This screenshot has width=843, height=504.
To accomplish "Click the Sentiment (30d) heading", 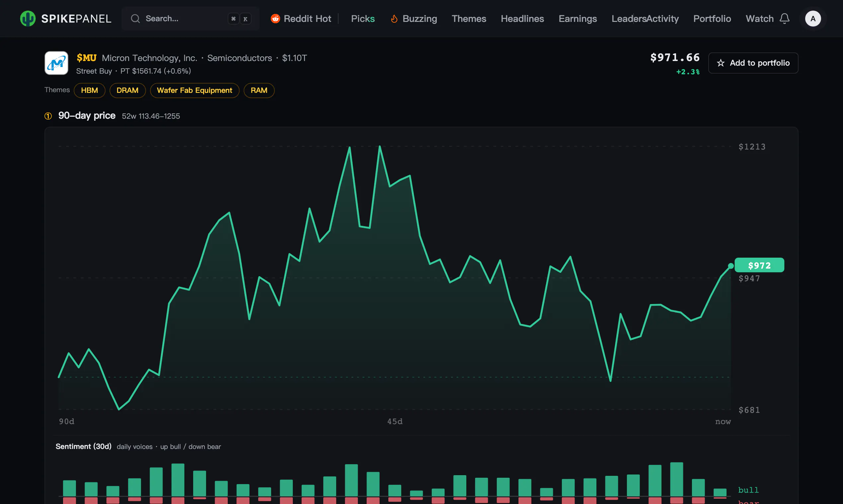I will (84, 446).
